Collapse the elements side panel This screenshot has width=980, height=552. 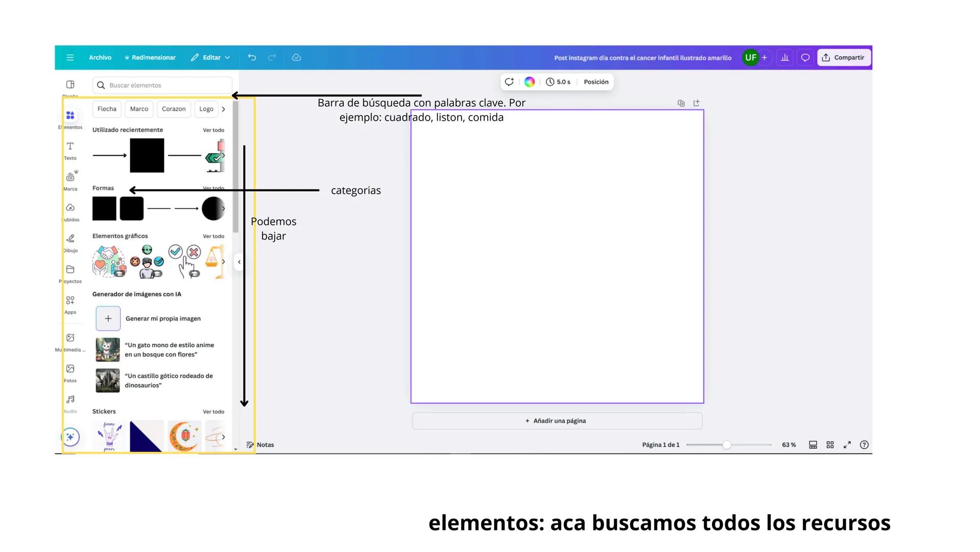coord(238,262)
